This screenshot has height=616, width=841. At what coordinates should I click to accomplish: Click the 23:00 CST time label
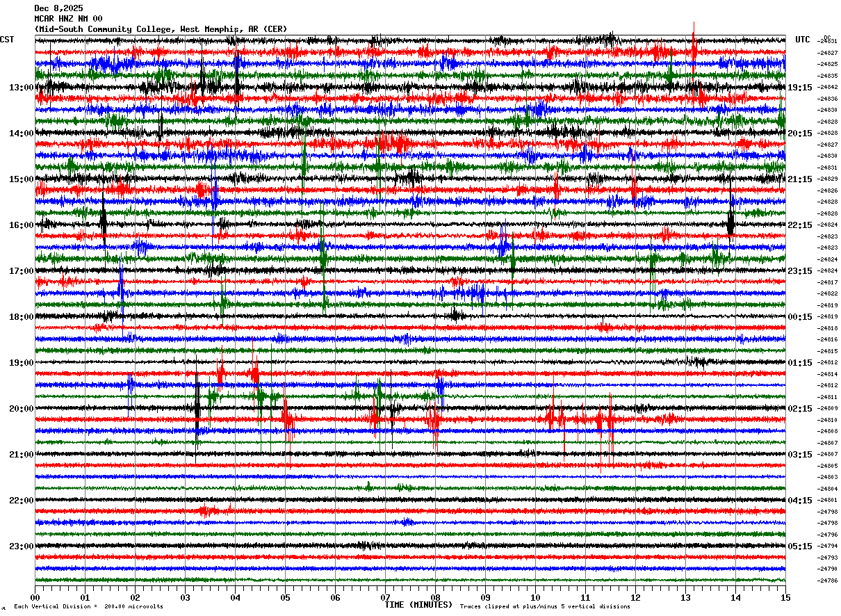[x=22, y=546]
